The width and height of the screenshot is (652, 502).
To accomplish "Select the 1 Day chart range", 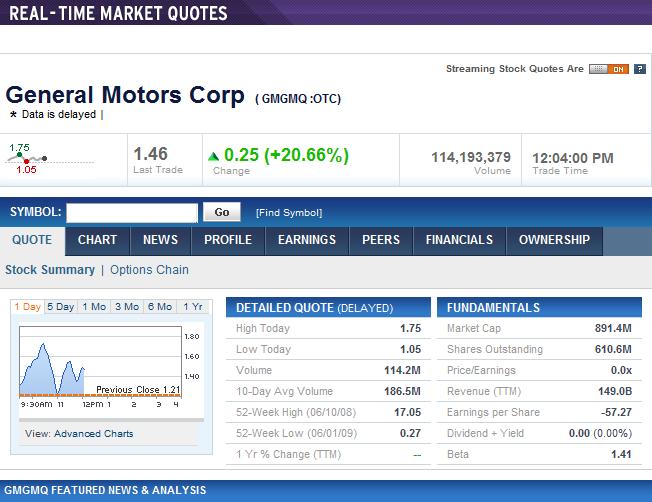I will point(27,307).
